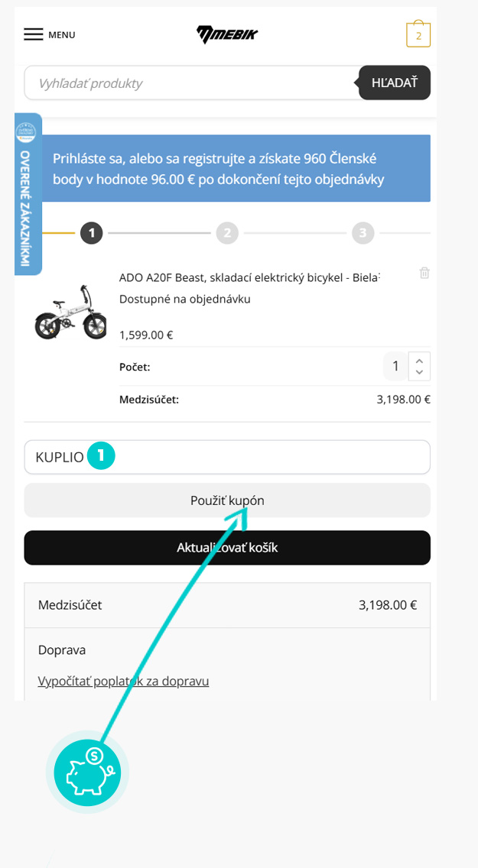Image resolution: width=478 pixels, height=868 pixels.
Task: Open the hamburger menu icon
Action: coord(33,35)
